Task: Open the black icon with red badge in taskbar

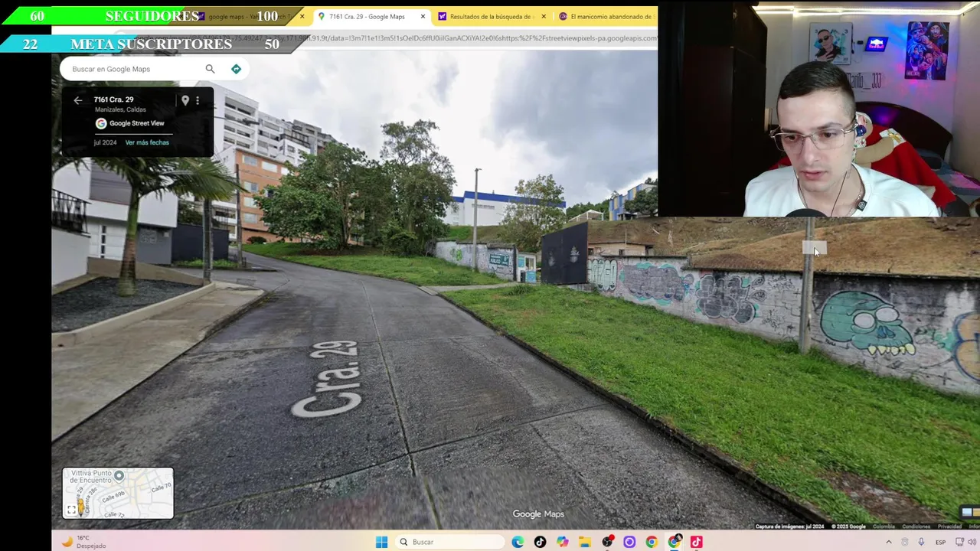Action: click(607, 542)
